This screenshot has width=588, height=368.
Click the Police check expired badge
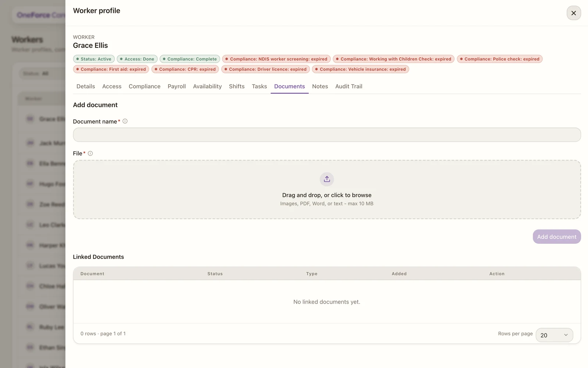[x=500, y=59]
